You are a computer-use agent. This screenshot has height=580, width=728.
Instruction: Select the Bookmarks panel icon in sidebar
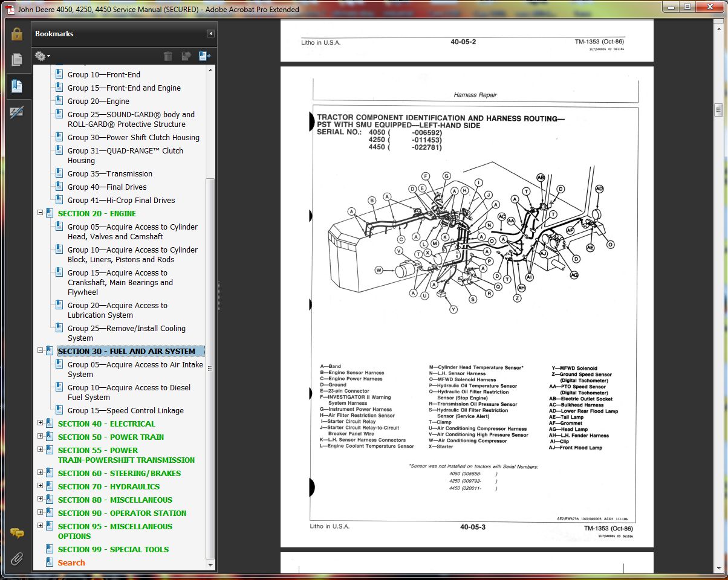(17, 86)
